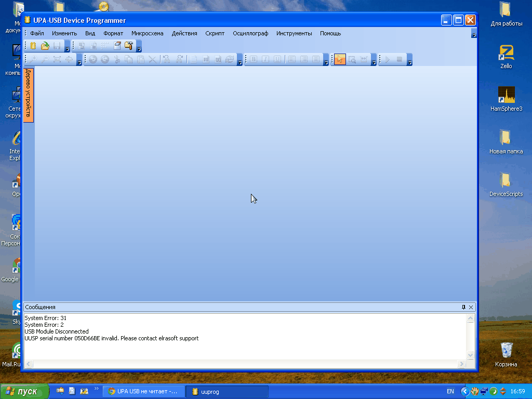
Task: Click the fill FF buffer icon
Action: click(206, 59)
